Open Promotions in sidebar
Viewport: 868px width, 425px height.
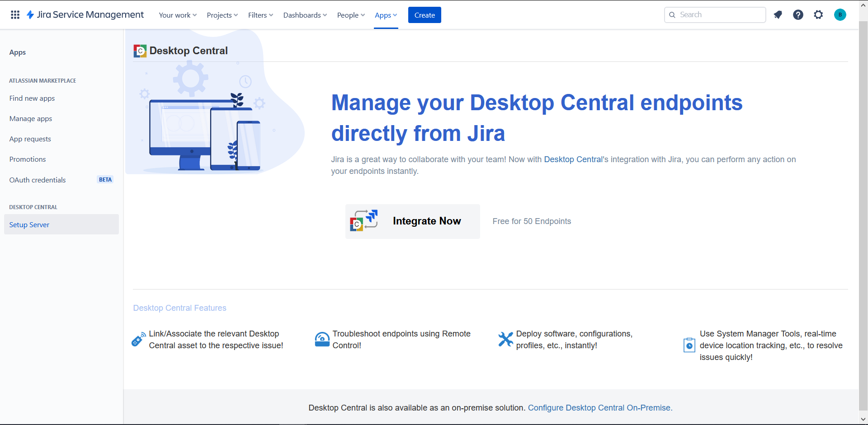click(61, 159)
